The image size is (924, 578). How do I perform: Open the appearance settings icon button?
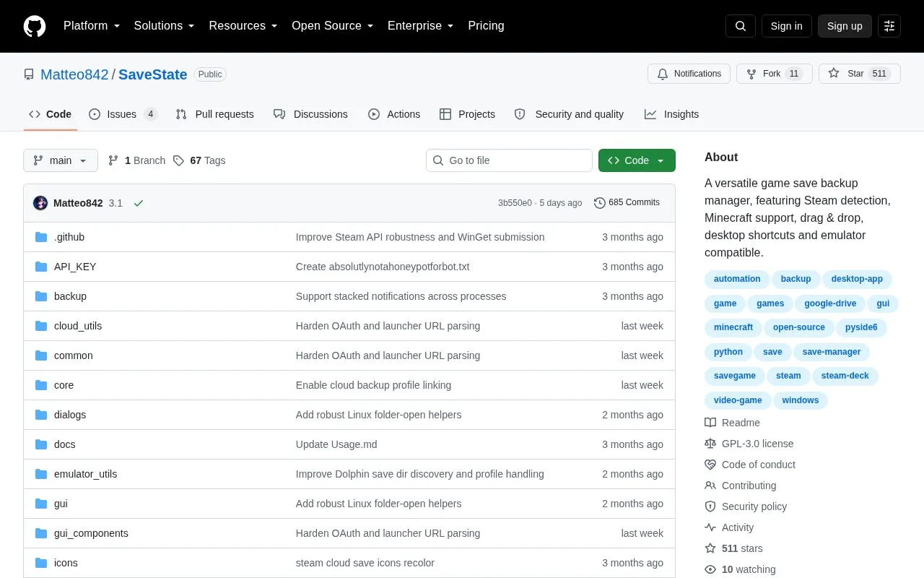(x=889, y=26)
